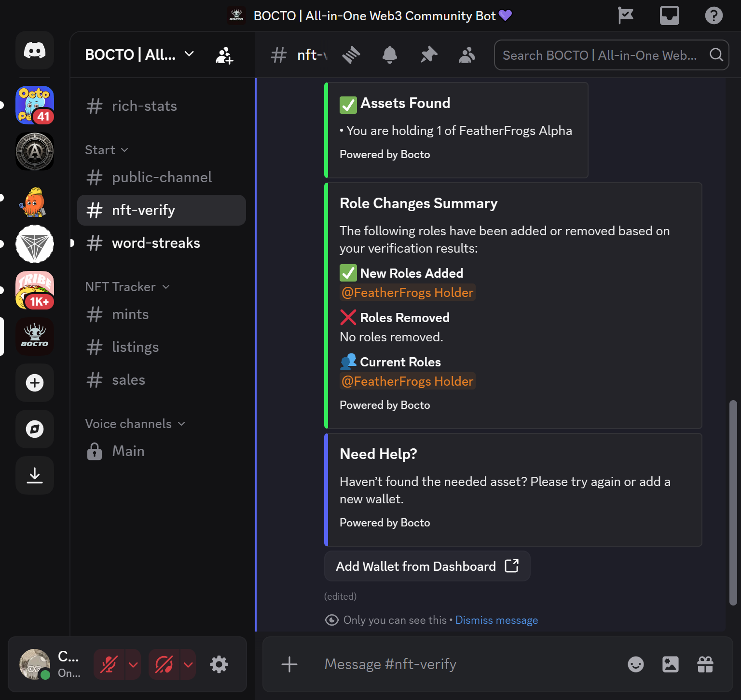Open Explore Discoverable Servers compass
This screenshot has height=700, width=741.
point(35,429)
